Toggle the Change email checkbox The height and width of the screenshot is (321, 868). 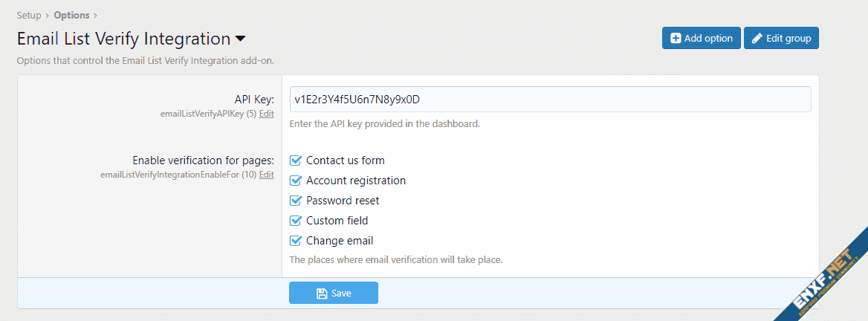click(295, 241)
